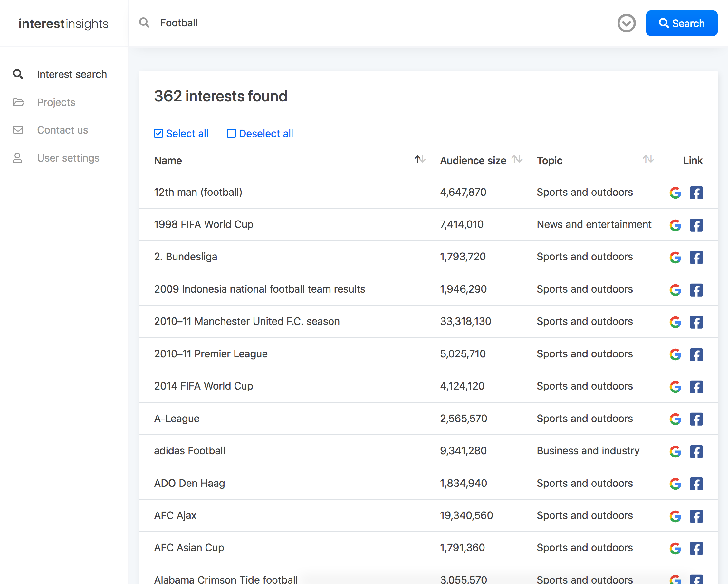Open Google link for 2. Bundesliga
Image resolution: width=728 pixels, height=584 pixels.
675,258
